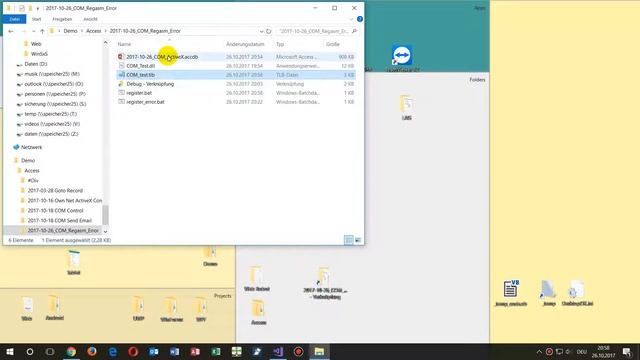Click the Explorer help question-mark icon
Viewport: 640px width, 360px height.
click(360, 19)
